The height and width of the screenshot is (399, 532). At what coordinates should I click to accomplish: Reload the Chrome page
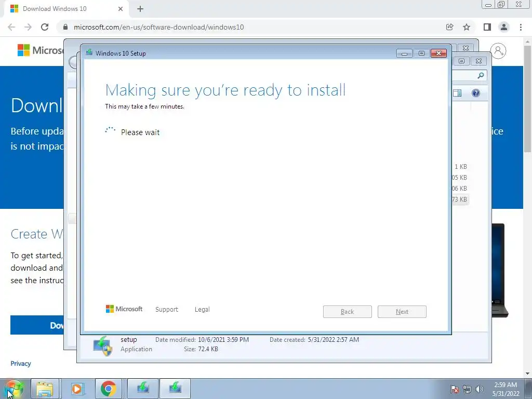click(45, 27)
